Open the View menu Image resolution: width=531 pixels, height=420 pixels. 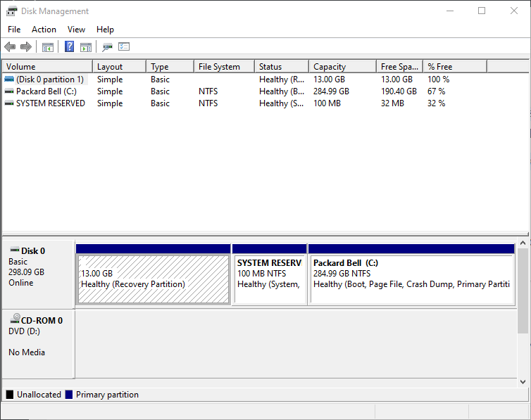(76, 30)
